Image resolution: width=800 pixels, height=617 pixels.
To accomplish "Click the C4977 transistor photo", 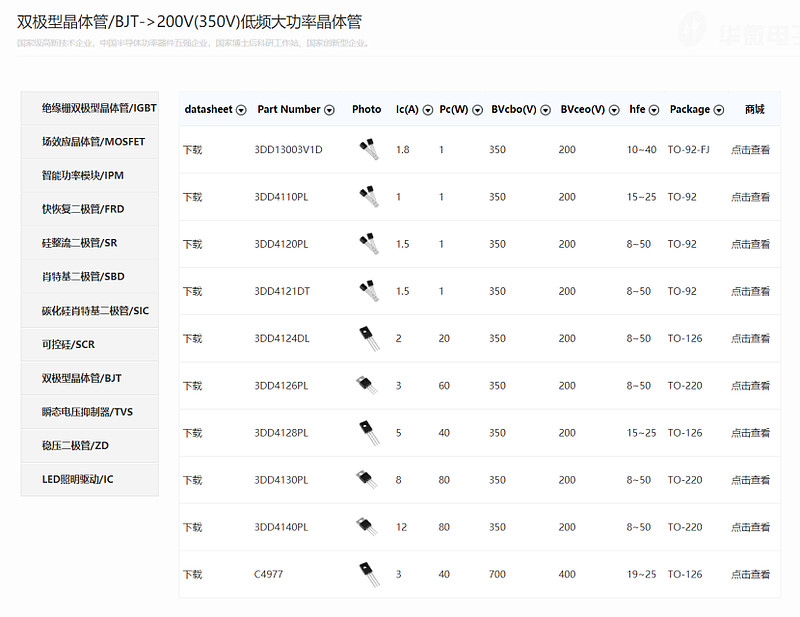I will click(368, 574).
